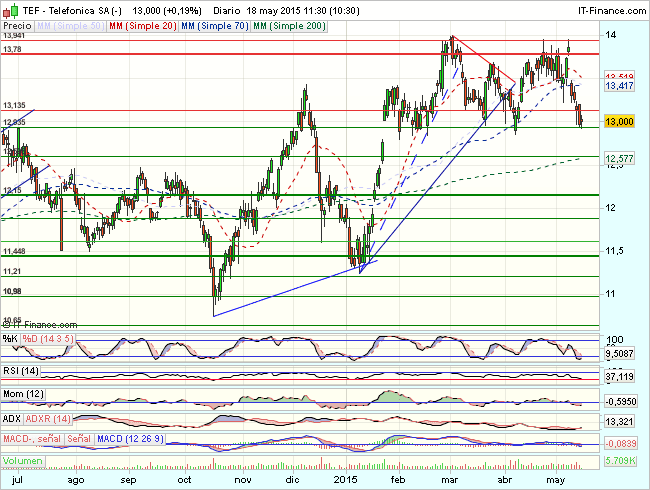Click the abr label on time axis
650x490 pixels.
pos(504,480)
